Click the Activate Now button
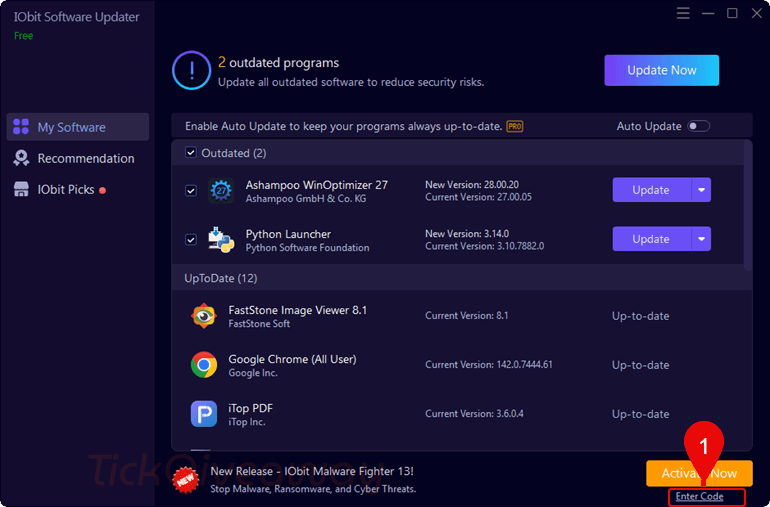The width and height of the screenshot is (770, 507). tap(699, 473)
